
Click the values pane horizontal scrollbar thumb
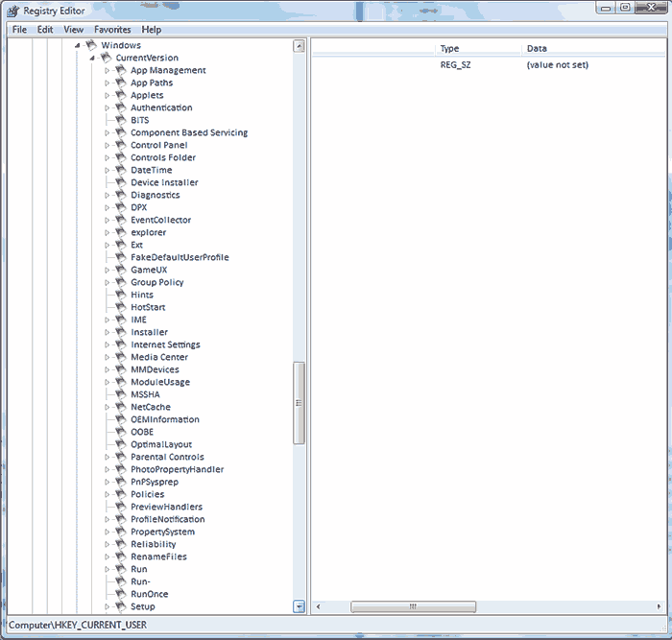coord(413,606)
